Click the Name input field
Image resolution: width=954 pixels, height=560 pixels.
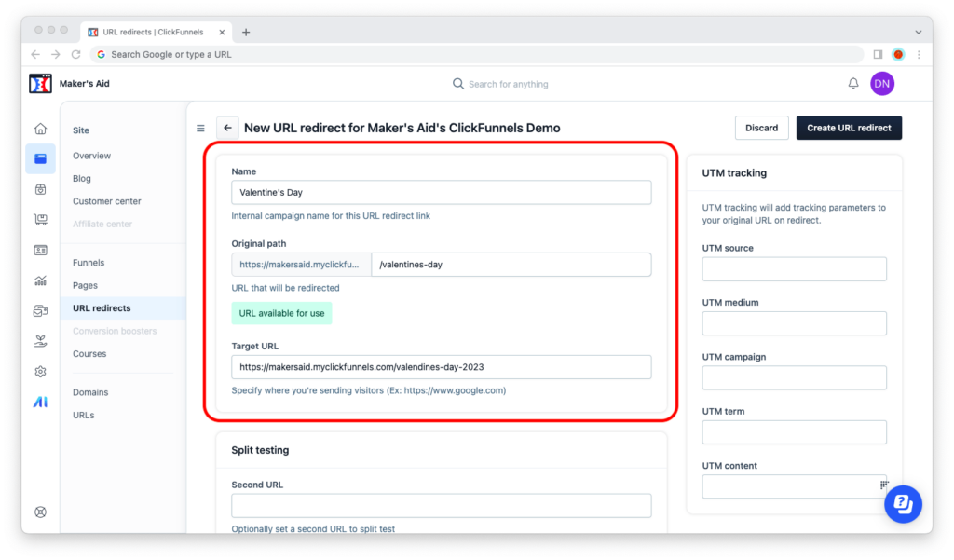point(441,192)
